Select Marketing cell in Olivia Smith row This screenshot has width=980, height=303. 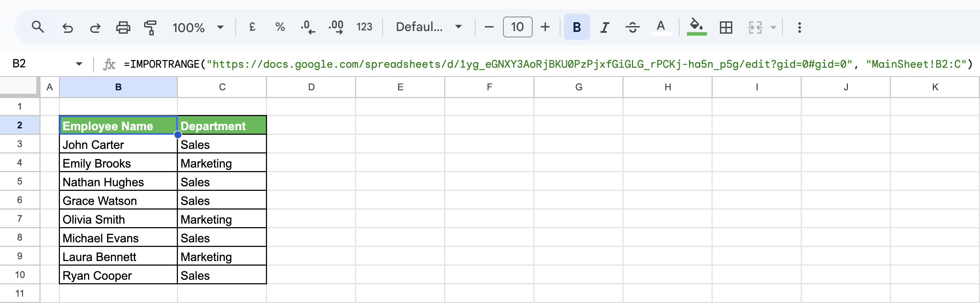(x=222, y=219)
